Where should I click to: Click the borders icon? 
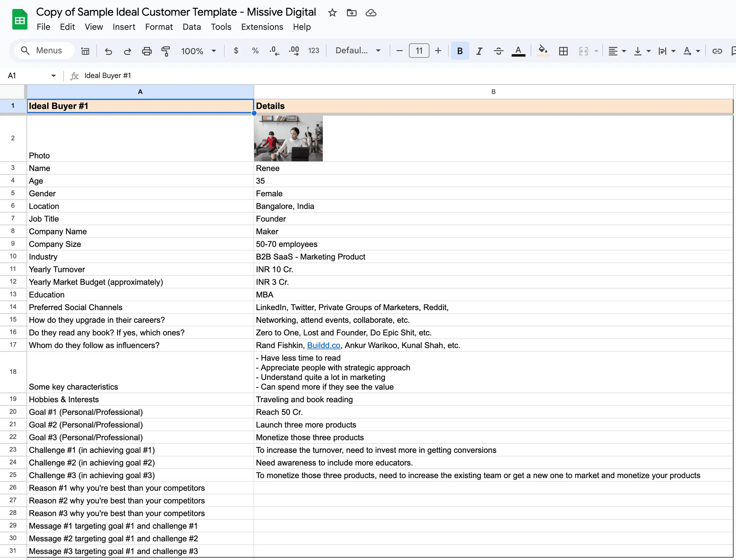(x=563, y=51)
